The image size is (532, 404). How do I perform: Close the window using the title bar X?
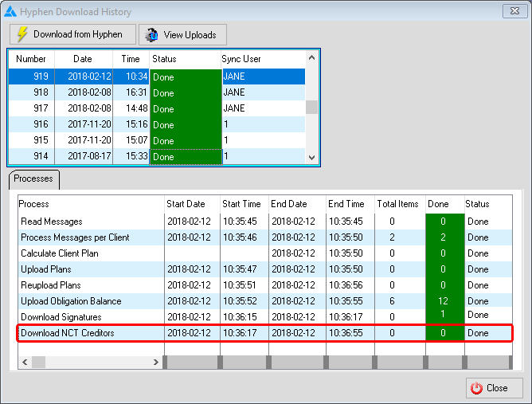[514, 11]
